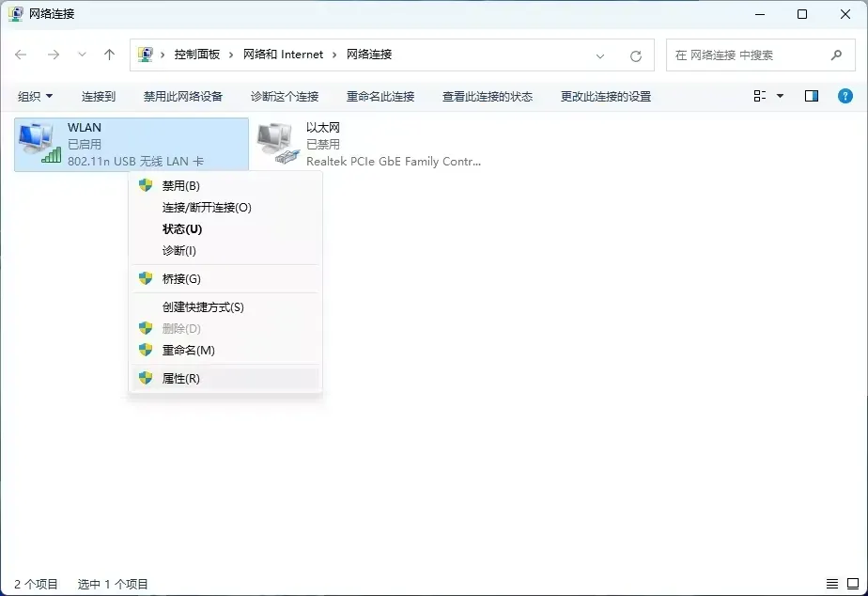Choose 创建快捷方式(S) menu item

[x=225, y=306]
